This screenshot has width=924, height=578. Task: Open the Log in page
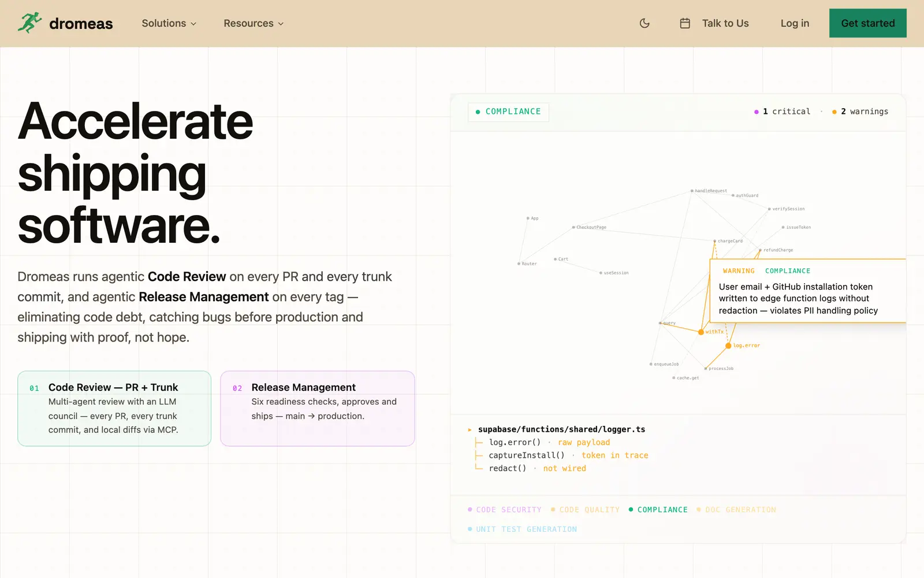[795, 23]
